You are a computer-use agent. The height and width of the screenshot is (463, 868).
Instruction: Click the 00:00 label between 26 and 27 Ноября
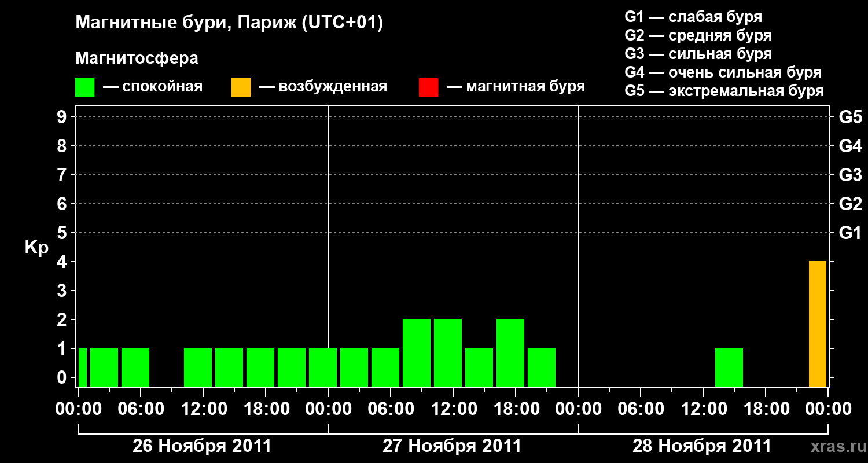click(x=328, y=409)
